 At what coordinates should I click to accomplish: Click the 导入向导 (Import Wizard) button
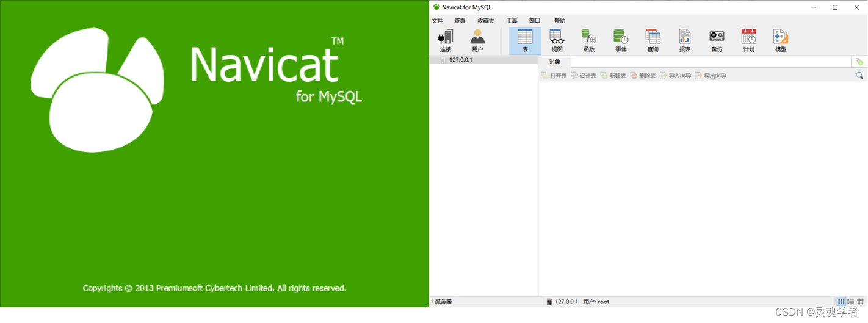676,76
